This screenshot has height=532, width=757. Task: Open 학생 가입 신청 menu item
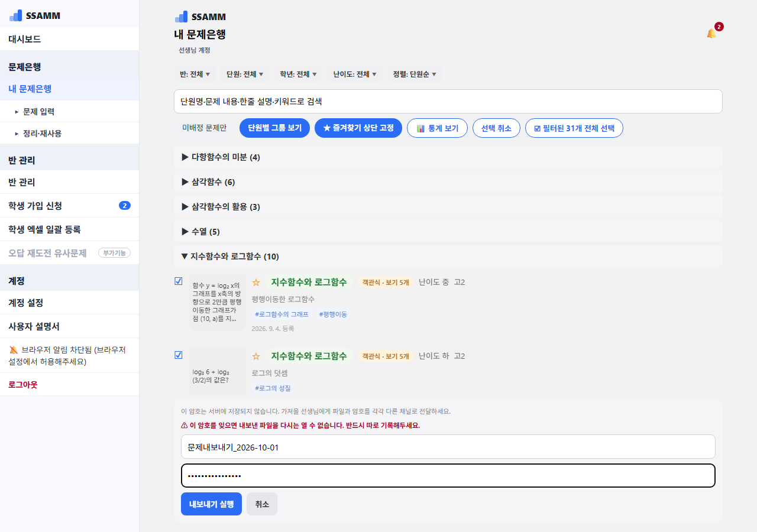point(69,206)
